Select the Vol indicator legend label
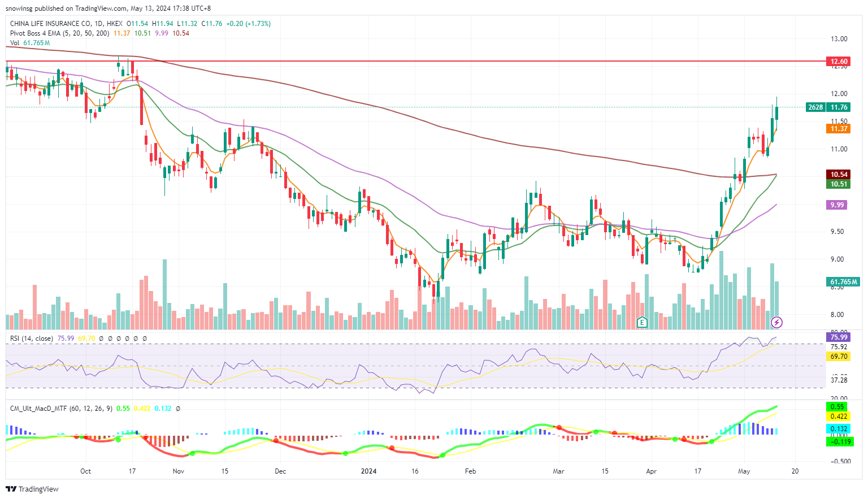Screen dimensions: 868x499 click(x=15, y=43)
